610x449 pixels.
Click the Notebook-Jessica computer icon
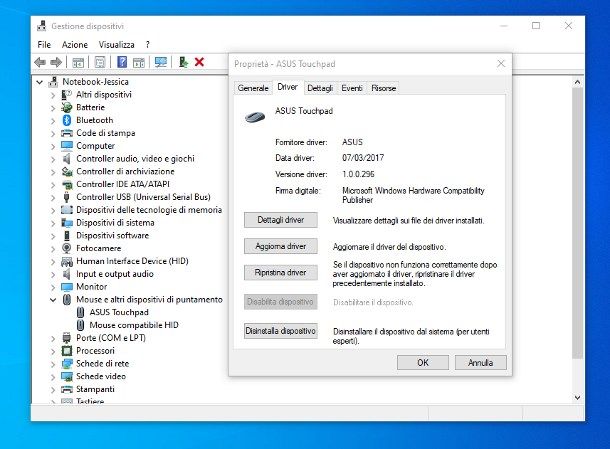click(53, 82)
